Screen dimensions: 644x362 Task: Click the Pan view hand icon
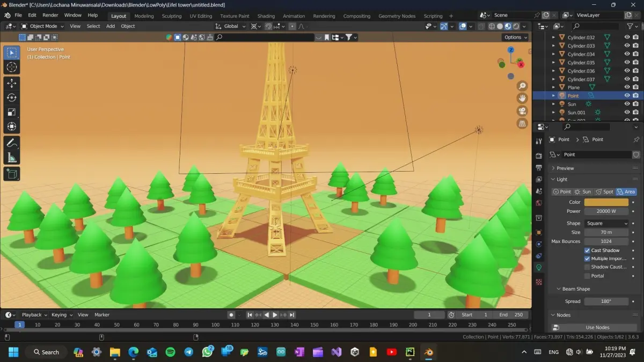pos(522,98)
